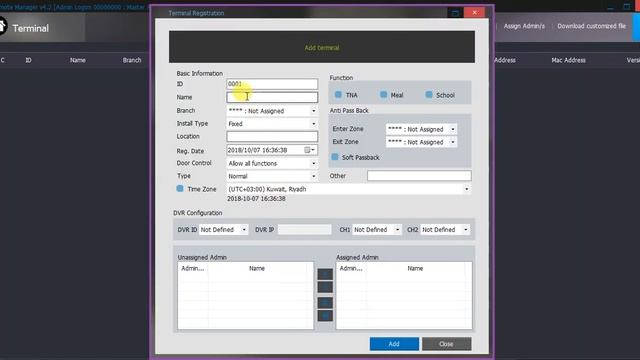Viewport: 640px width, 360px height.
Task: Click Admin... column header in Assigned Admin list
Action: pyautogui.click(x=351, y=268)
